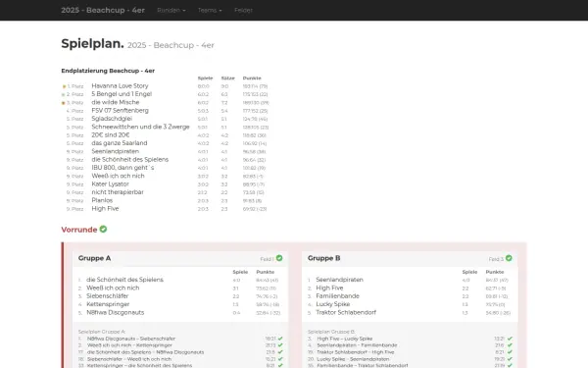This screenshot has height=368, width=588.
Task: Select Havanna Love Story in the final ranking
Action: [120, 86]
